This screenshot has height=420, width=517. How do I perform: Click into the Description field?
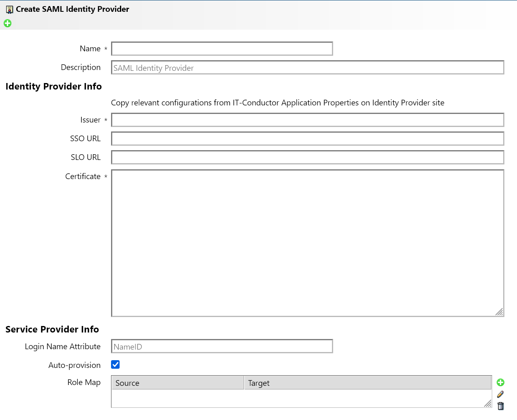point(307,68)
